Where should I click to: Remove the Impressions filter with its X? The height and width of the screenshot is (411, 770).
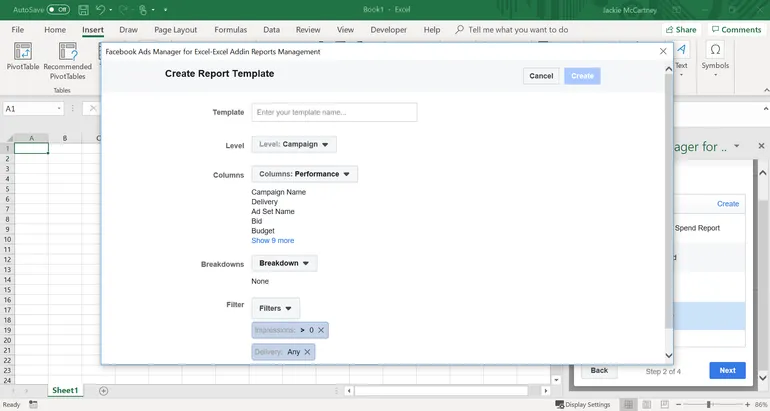pyautogui.click(x=321, y=329)
